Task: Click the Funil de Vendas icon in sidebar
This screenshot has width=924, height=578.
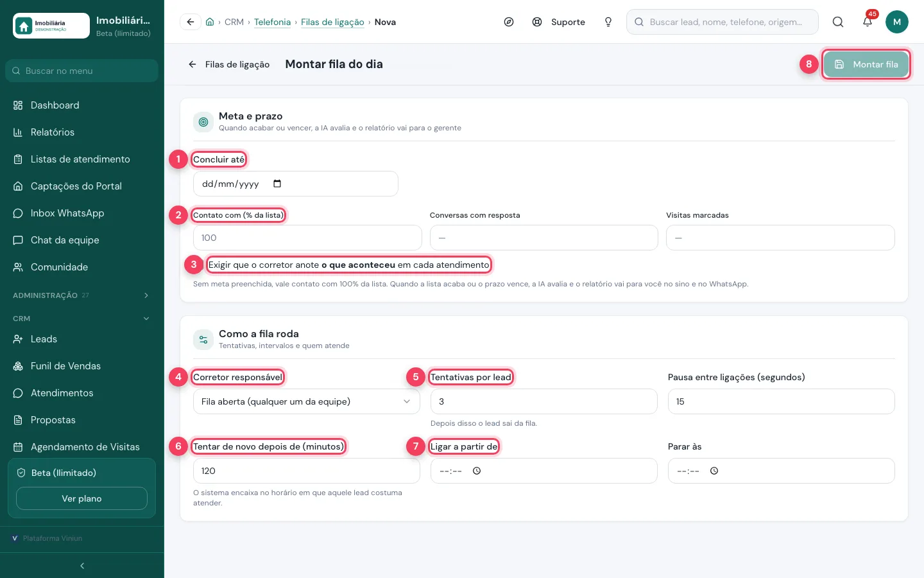Action: pos(18,366)
